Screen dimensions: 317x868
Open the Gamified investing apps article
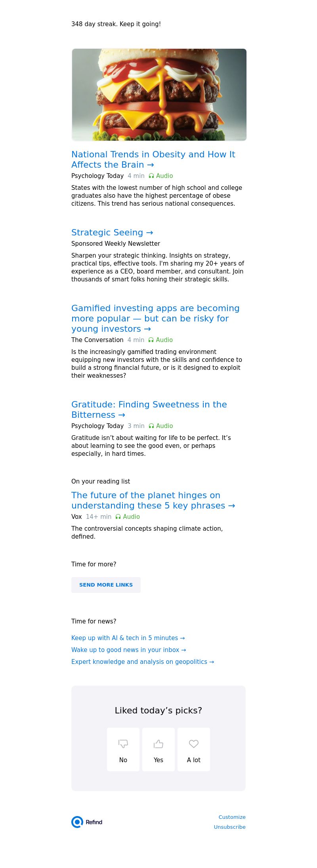tap(155, 318)
